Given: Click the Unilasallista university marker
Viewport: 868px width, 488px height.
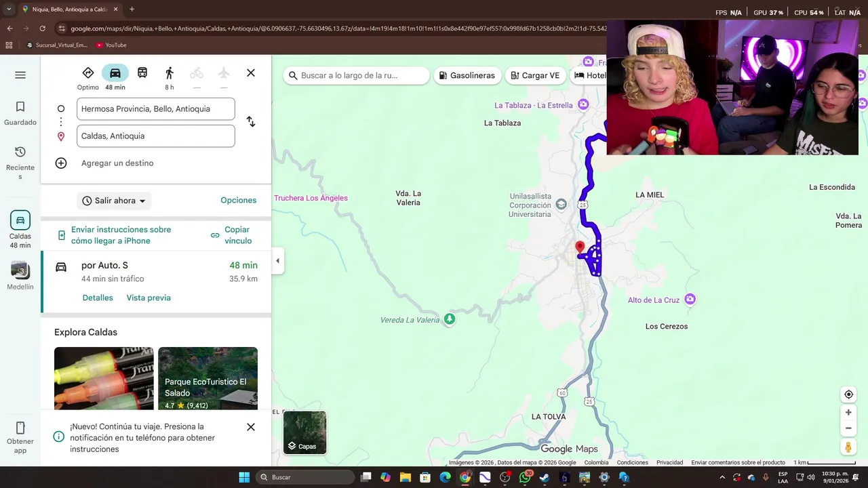Looking at the screenshot, I should pyautogui.click(x=561, y=205).
